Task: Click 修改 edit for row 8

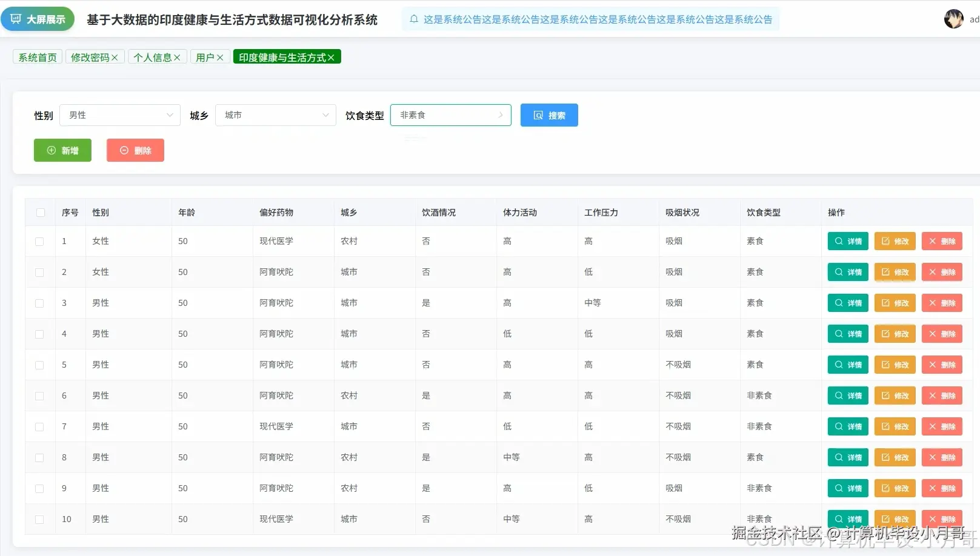Action: [895, 457]
